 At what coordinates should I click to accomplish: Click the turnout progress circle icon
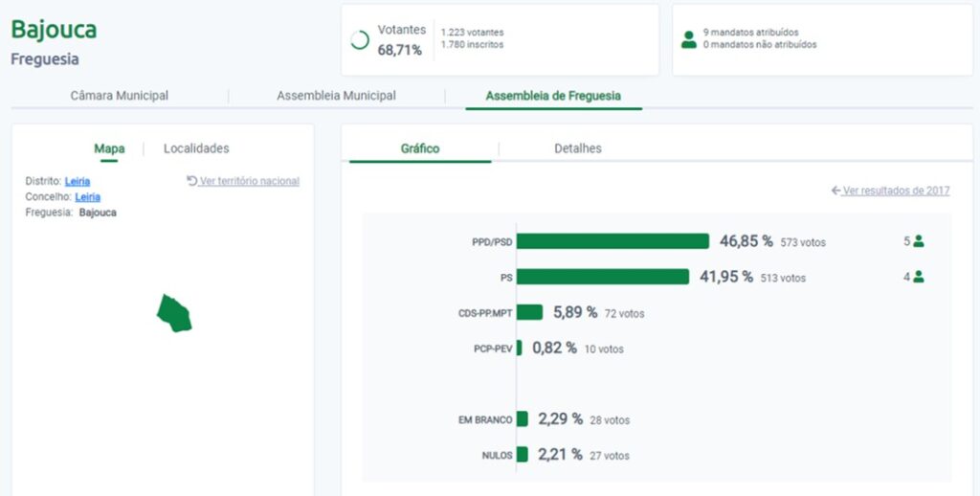(x=360, y=40)
